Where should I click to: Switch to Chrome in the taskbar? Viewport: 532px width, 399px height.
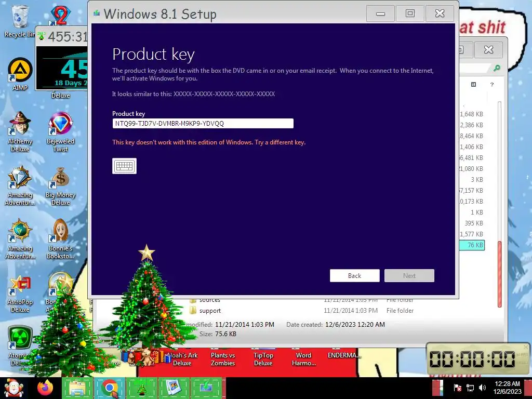110,388
